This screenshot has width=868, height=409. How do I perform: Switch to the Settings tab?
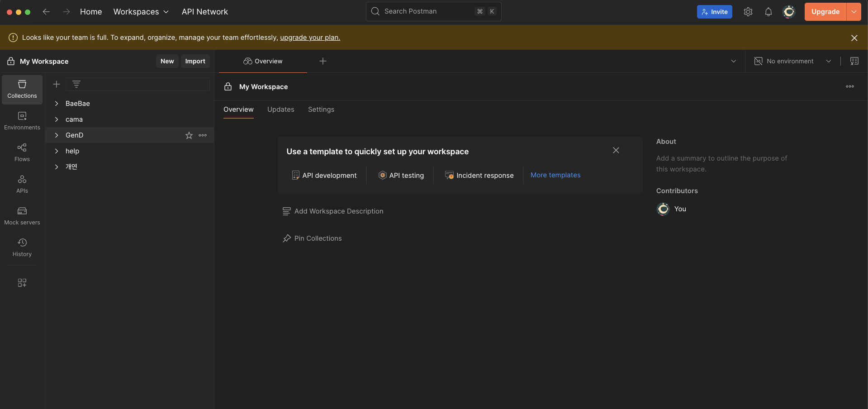click(x=321, y=109)
